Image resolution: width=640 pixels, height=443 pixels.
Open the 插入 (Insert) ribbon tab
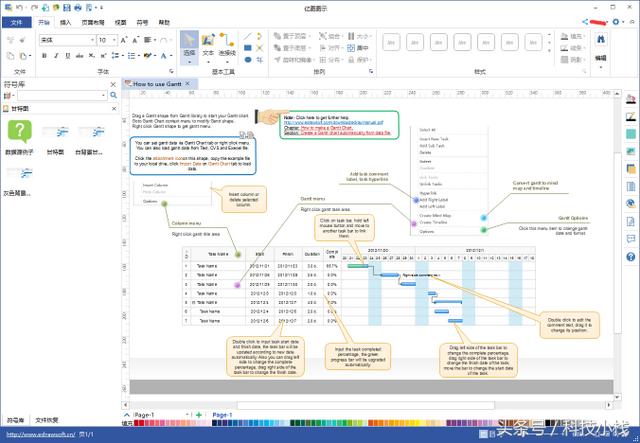click(65, 20)
